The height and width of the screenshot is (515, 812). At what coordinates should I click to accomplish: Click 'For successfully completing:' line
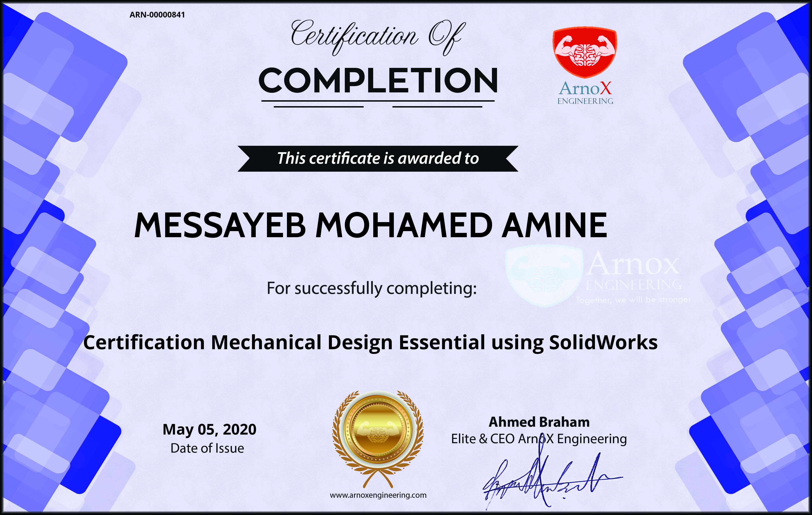click(372, 289)
